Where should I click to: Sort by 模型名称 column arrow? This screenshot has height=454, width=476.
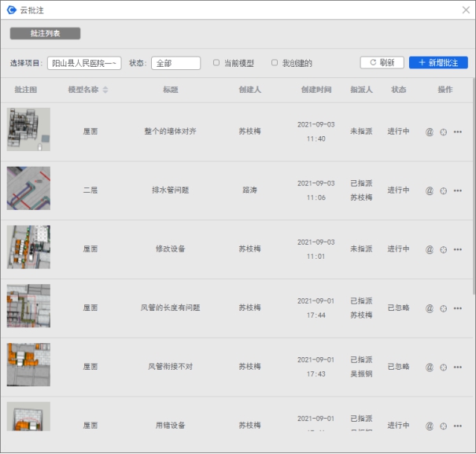click(x=105, y=90)
